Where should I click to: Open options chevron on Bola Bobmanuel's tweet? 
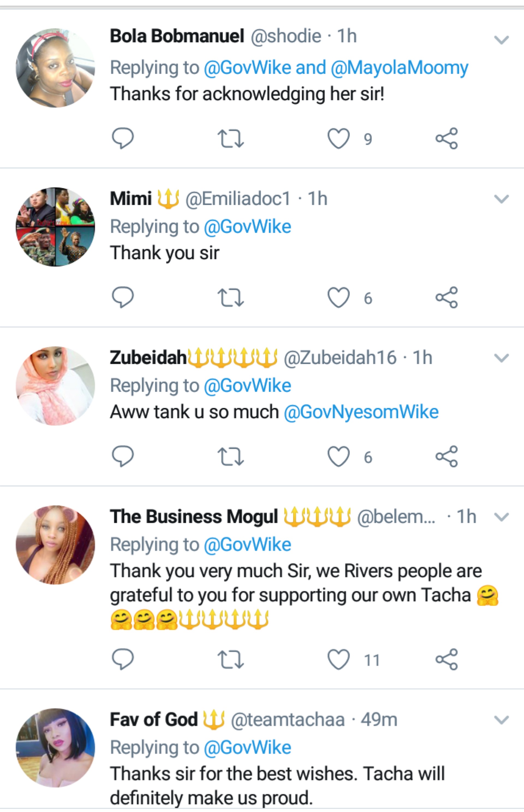tap(501, 40)
